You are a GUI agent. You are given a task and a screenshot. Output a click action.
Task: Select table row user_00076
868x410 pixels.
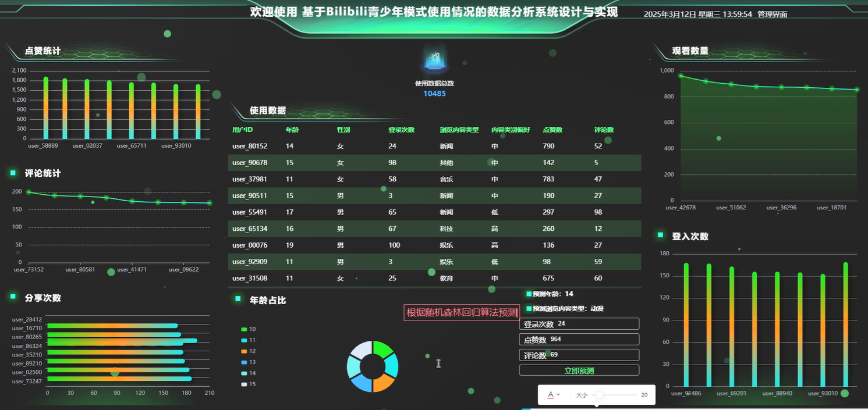434,245
